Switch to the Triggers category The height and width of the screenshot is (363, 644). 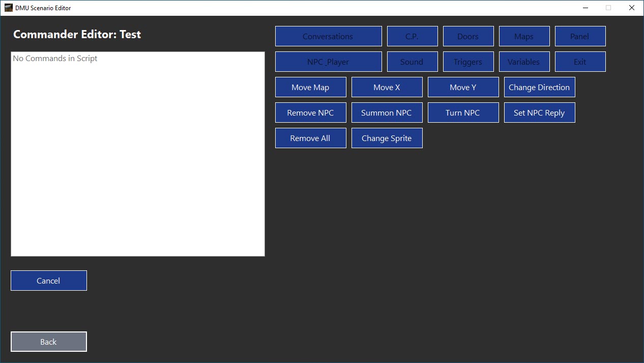tap(468, 62)
